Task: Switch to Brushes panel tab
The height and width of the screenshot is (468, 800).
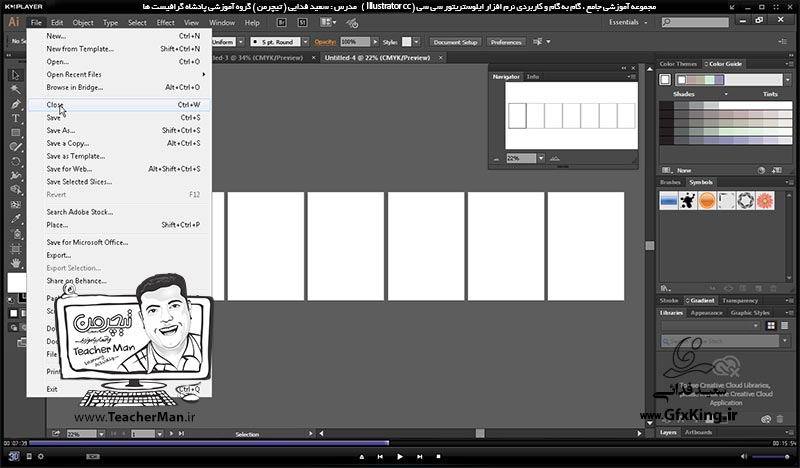Action: 670,182
